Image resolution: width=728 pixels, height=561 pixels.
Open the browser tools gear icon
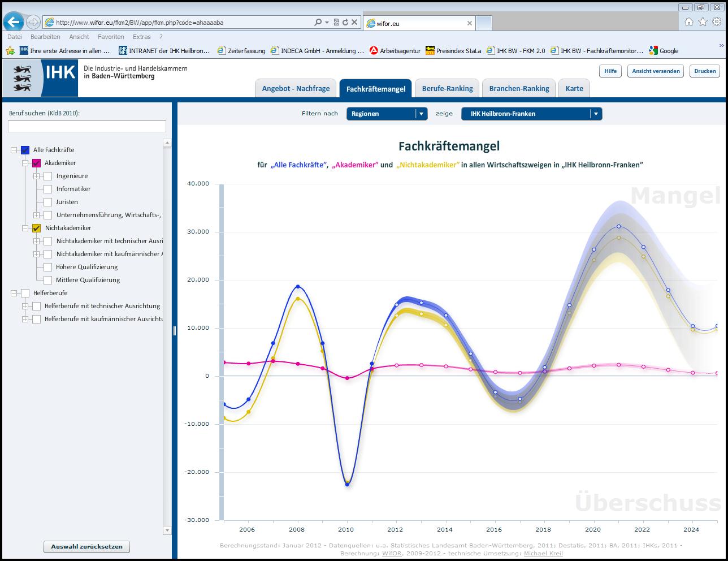tap(716, 22)
